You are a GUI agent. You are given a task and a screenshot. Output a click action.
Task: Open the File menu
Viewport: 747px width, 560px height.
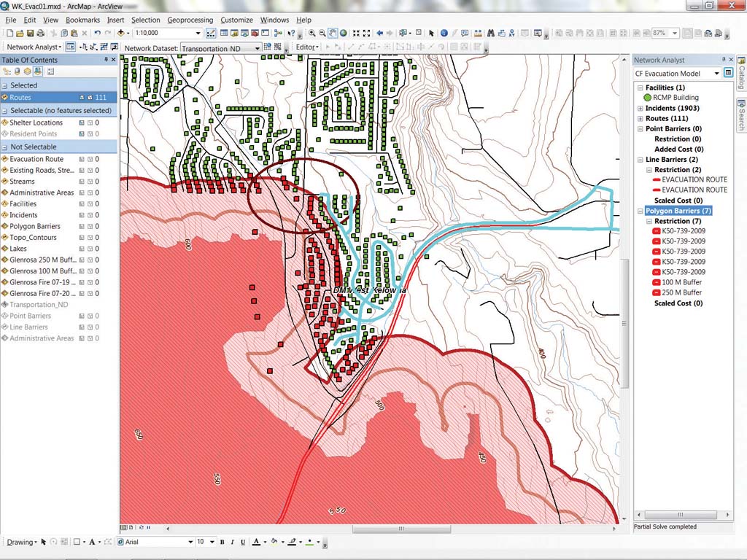click(10, 20)
